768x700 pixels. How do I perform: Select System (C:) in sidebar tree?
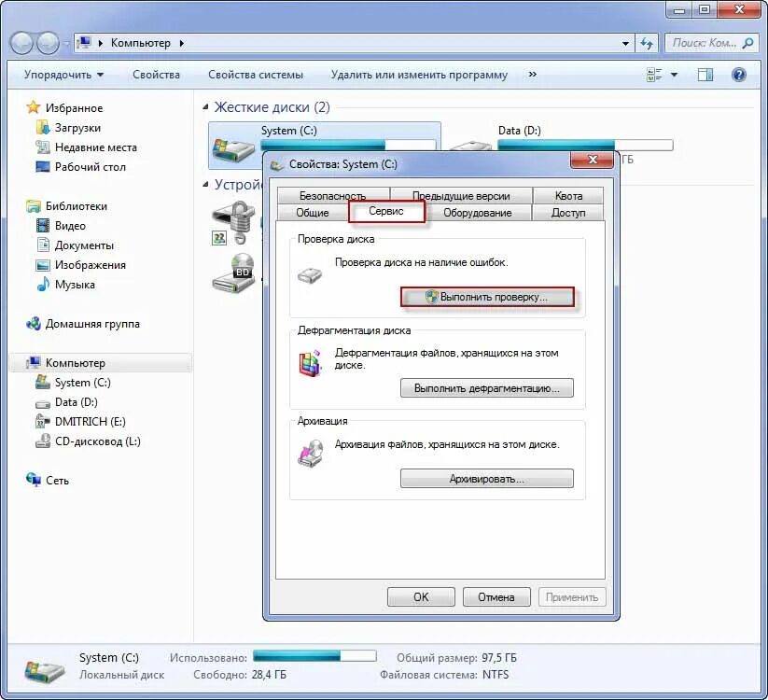pos(73,383)
